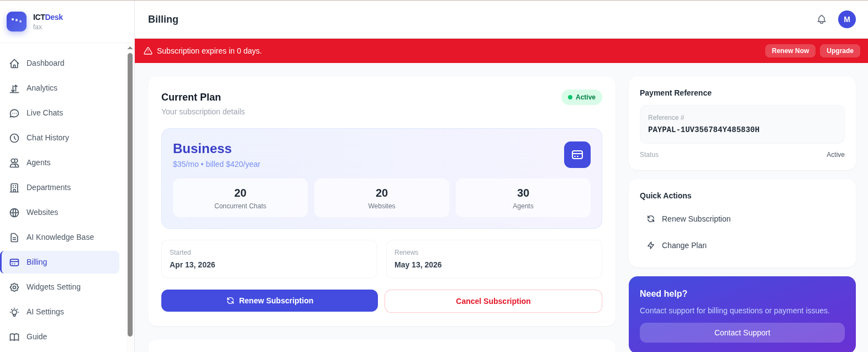Open Live Chats section
This screenshot has width=868, height=352.
tap(60, 113)
